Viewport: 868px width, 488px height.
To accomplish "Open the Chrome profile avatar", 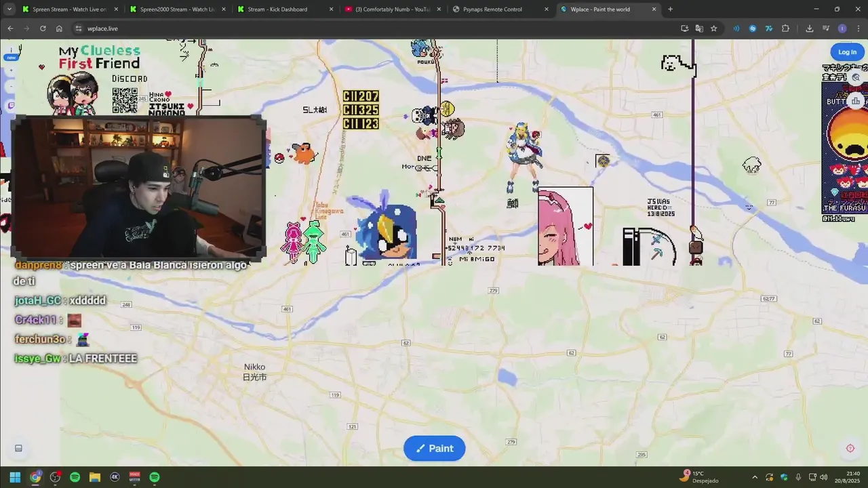I will (842, 28).
